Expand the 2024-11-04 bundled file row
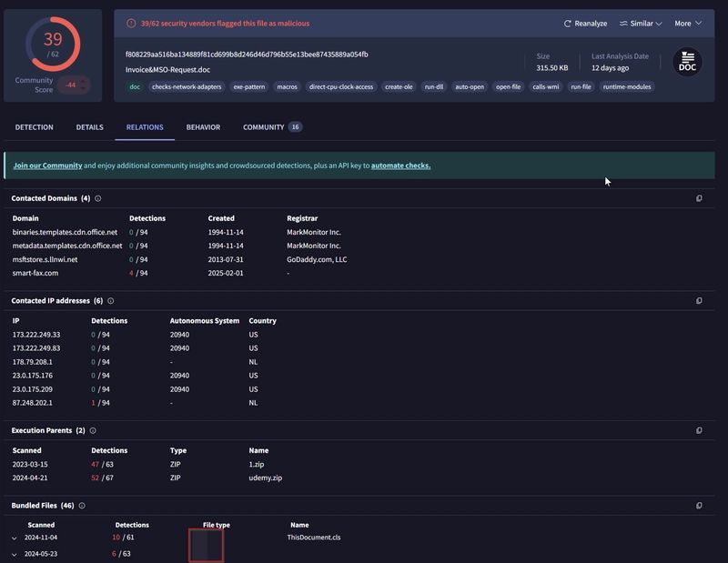Image resolution: width=728 pixels, height=563 pixels. [15, 538]
